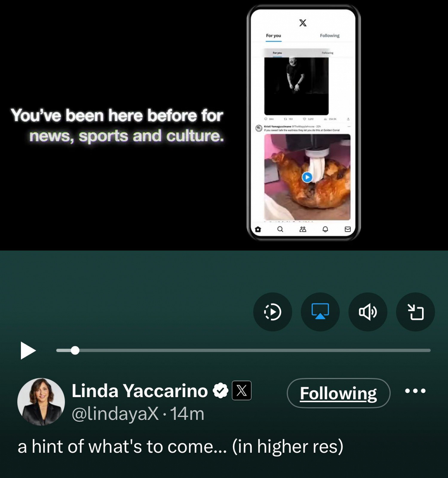Tap the communities people icon in mockup
The width and height of the screenshot is (448, 478).
tap(303, 229)
